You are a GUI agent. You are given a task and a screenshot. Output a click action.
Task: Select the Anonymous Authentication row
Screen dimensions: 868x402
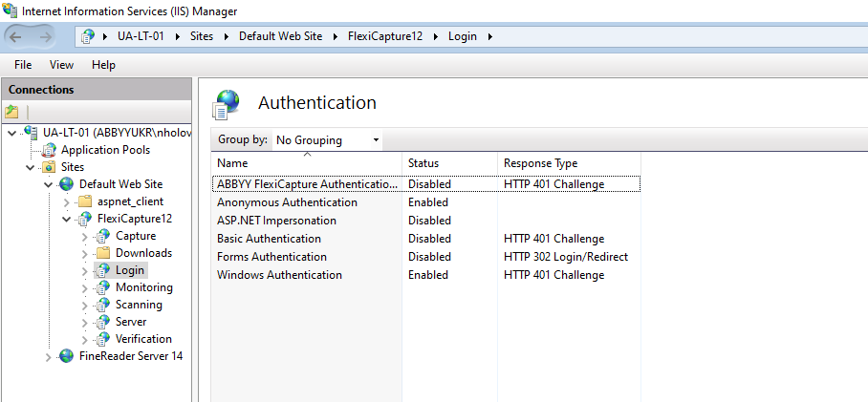pyautogui.click(x=426, y=202)
